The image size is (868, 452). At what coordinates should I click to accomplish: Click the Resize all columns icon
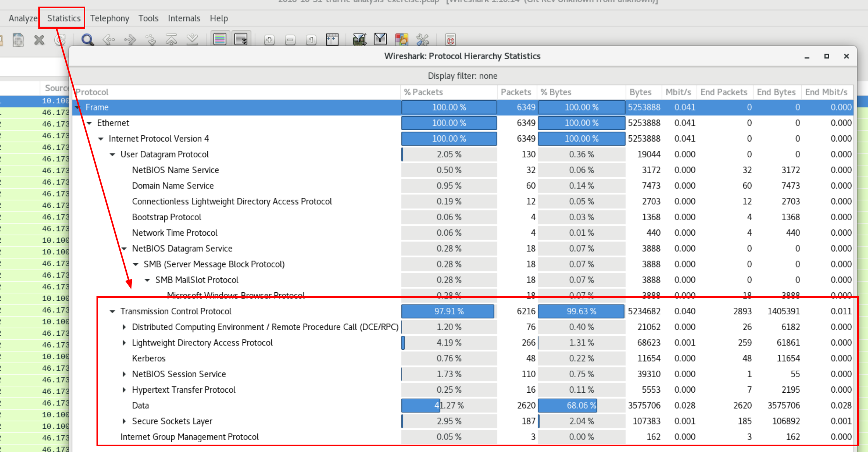pos(332,40)
